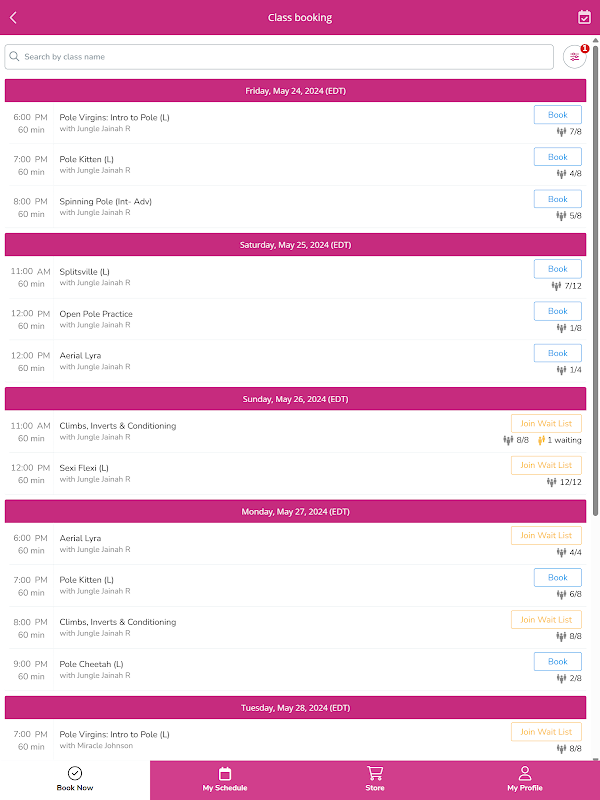The width and height of the screenshot is (600, 800).
Task: Go back using the top-left arrow
Action: coord(13,17)
